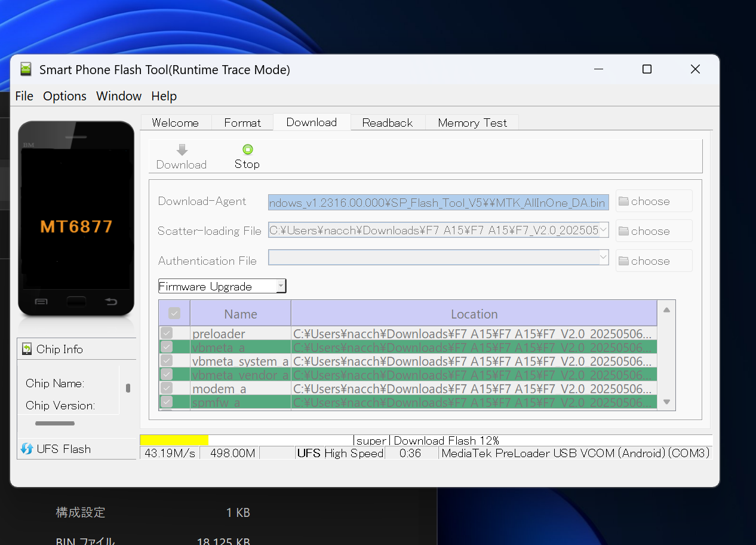756x545 pixels.
Task: Expand the Scatter-loading File path dropdown
Action: point(603,231)
